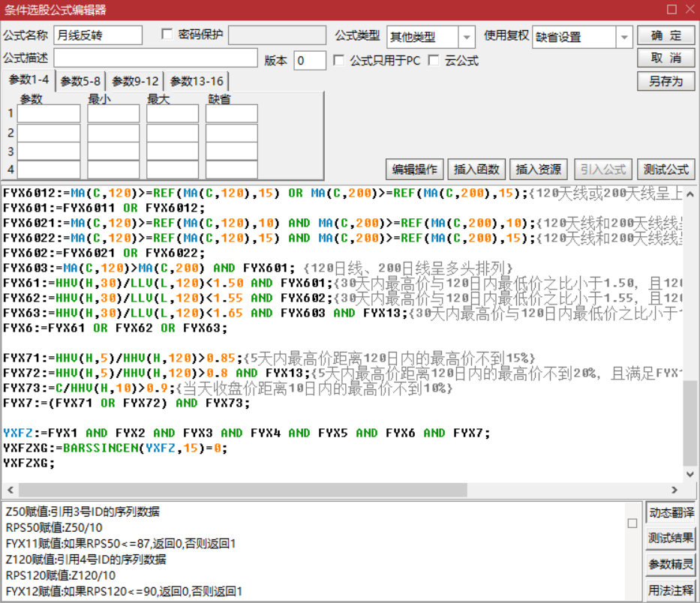The height and width of the screenshot is (603, 700).
Task: Switch to the 参数1-4 tab
Action: point(29,80)
